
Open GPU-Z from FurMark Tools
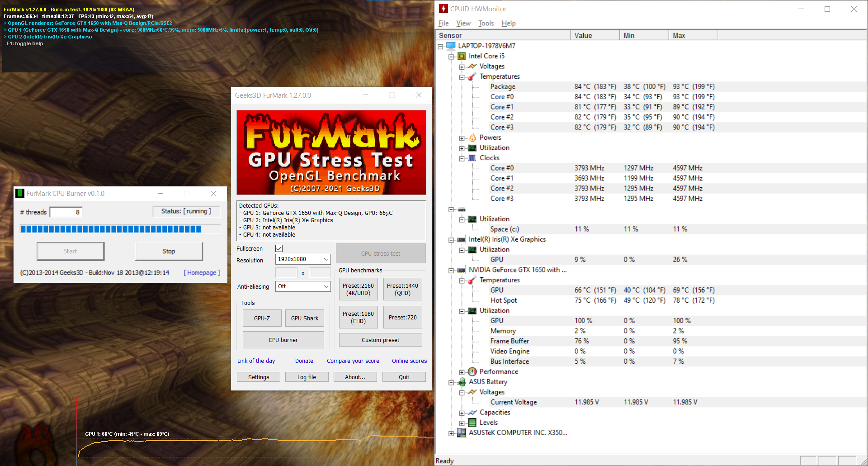click(x=262, y=318)
